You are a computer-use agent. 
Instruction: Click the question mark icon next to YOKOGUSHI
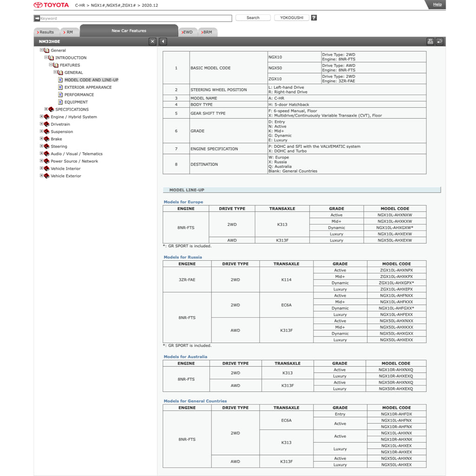tap(314, 18)
